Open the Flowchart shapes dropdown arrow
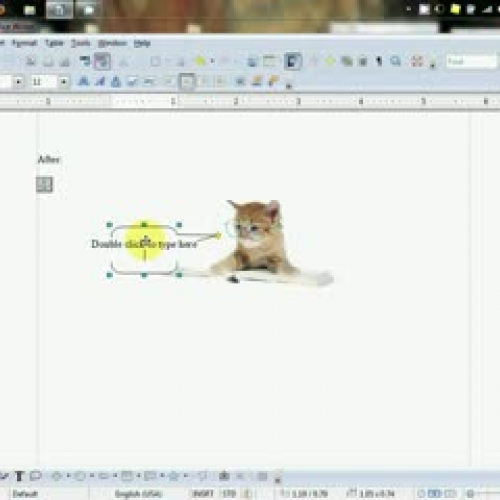The width and height of the screenshot is (500, 500). (138, 476)
